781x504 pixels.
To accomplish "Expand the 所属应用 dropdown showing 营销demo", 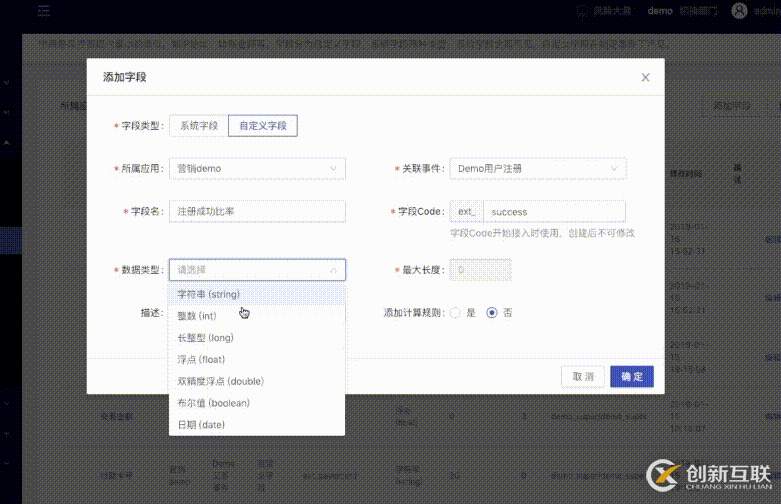I will [x=257, y=169].
